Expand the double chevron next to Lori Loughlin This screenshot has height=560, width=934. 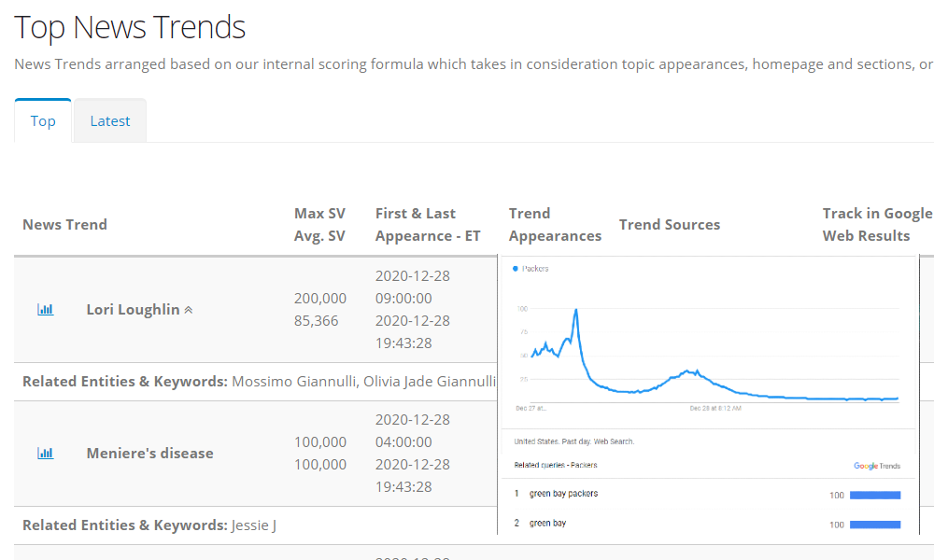click(189, 310)
